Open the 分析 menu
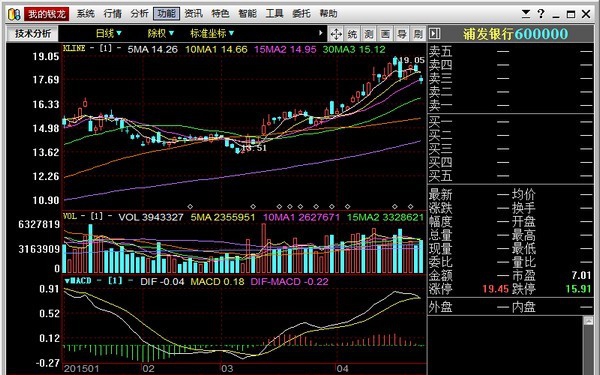 139,14
